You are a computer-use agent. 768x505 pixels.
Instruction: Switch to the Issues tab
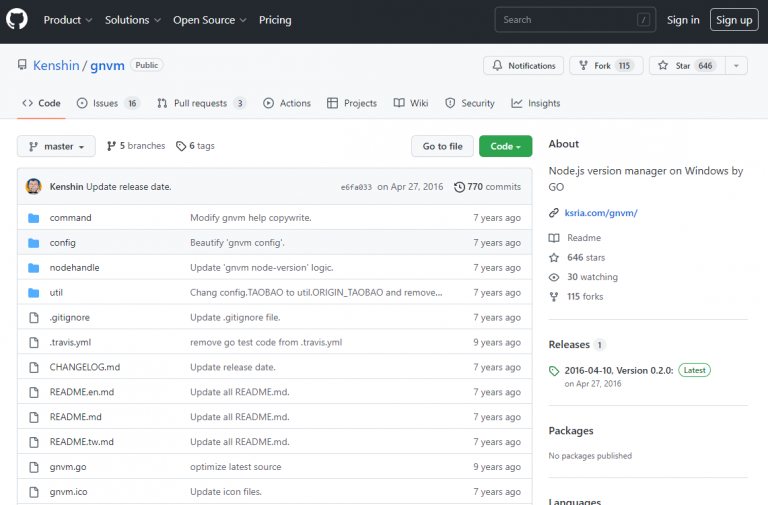click(106, 103)
